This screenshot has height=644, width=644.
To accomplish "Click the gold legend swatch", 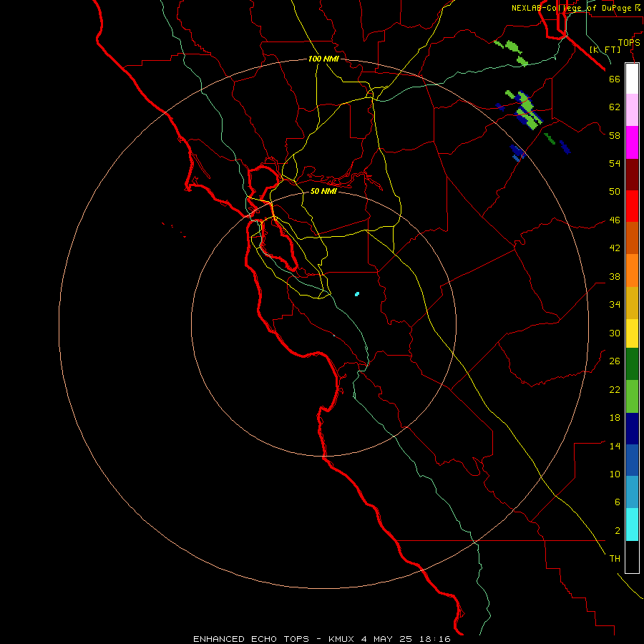I will coord(632,303).
